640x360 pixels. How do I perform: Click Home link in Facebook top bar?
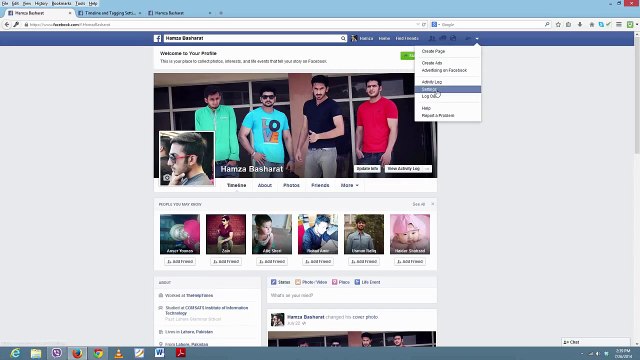[x=384, y=38]
